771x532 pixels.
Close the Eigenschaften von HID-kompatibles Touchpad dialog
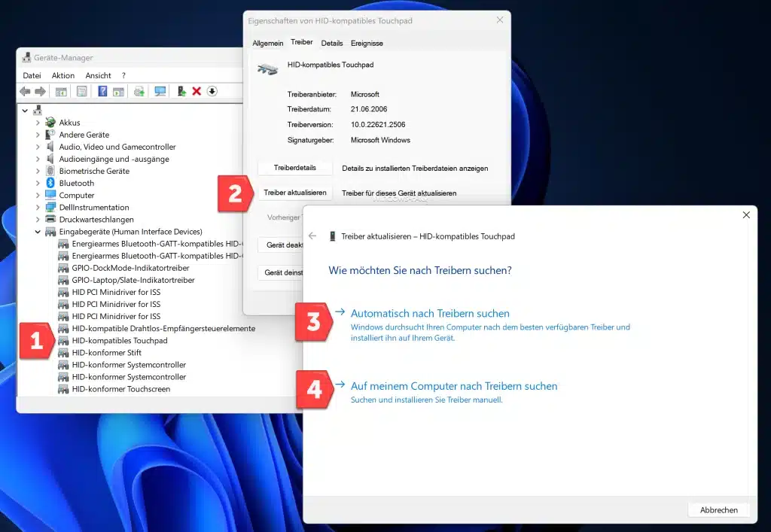pos(500,20)
